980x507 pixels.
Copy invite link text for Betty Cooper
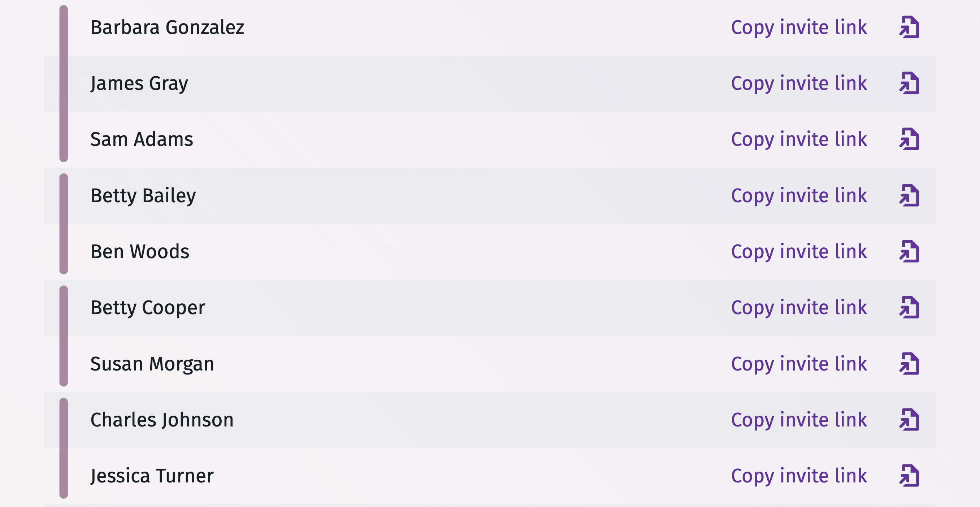(x=799, y=307)
